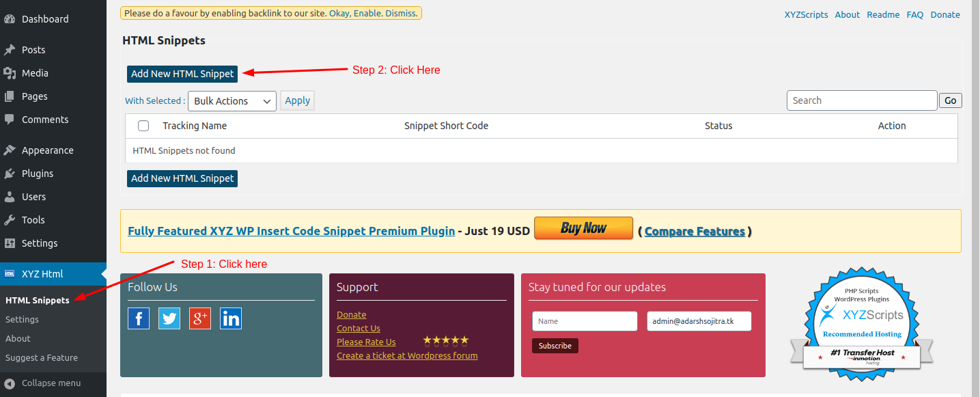This screenshot has width=980, height=397.
Task: Click the five-star rating icons
Action: [446, 340]
